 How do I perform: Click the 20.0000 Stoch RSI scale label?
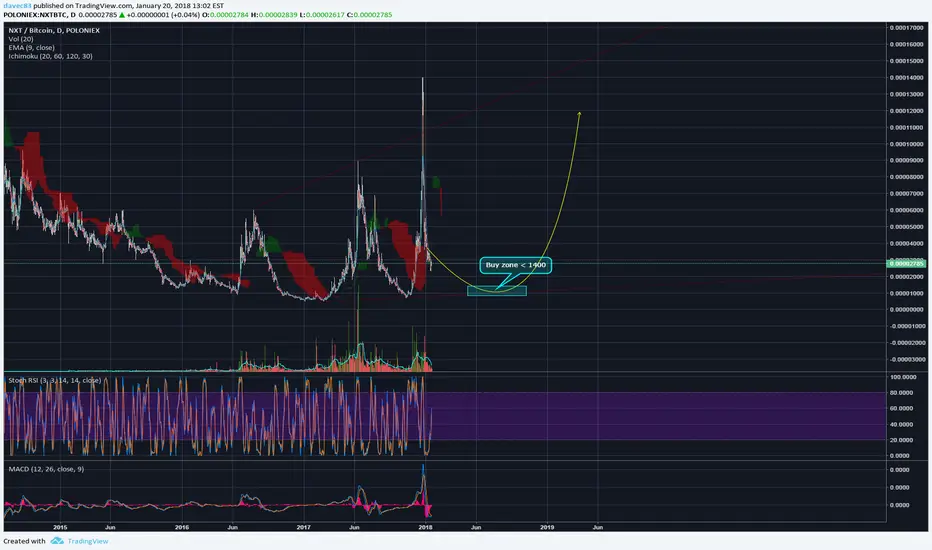click(903, 440)
